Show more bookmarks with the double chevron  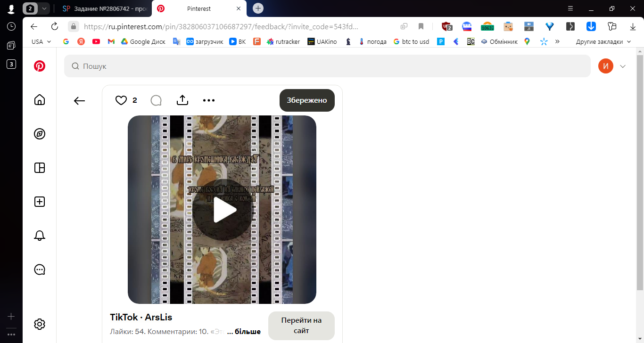tap(557, 41)
